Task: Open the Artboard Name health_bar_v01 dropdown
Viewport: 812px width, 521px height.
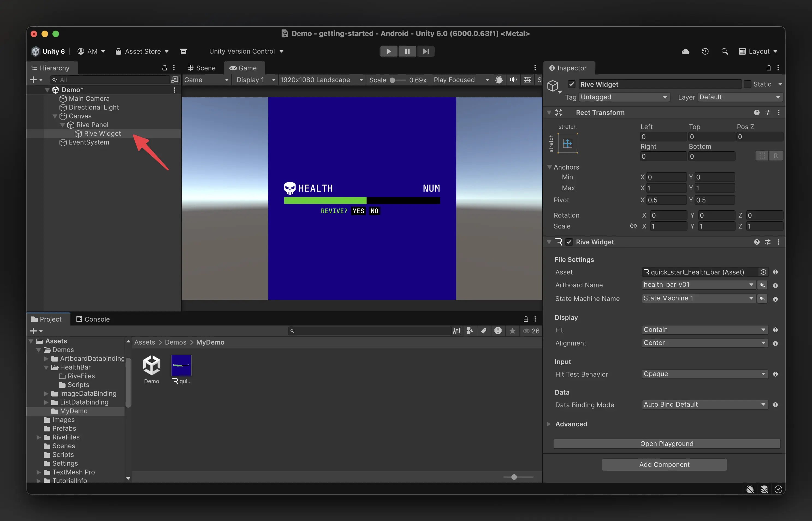Action: [699, 285]
